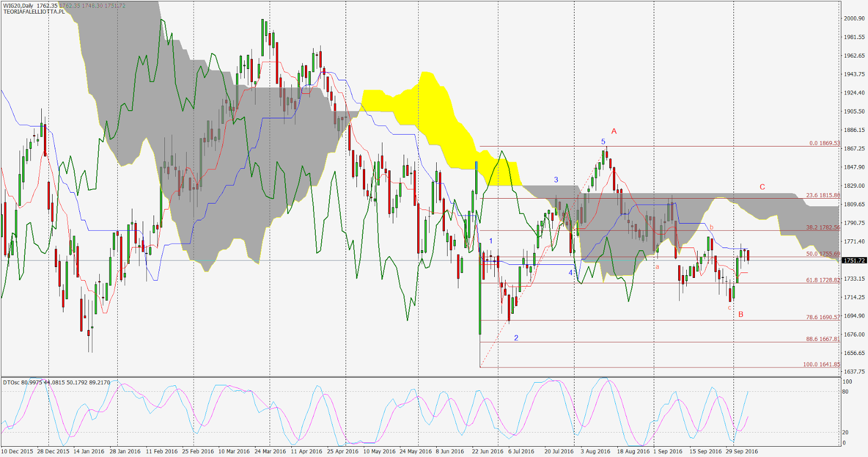Click date label 24 Mar 2016
868x457 pixels.
click(x=270, y=451)
